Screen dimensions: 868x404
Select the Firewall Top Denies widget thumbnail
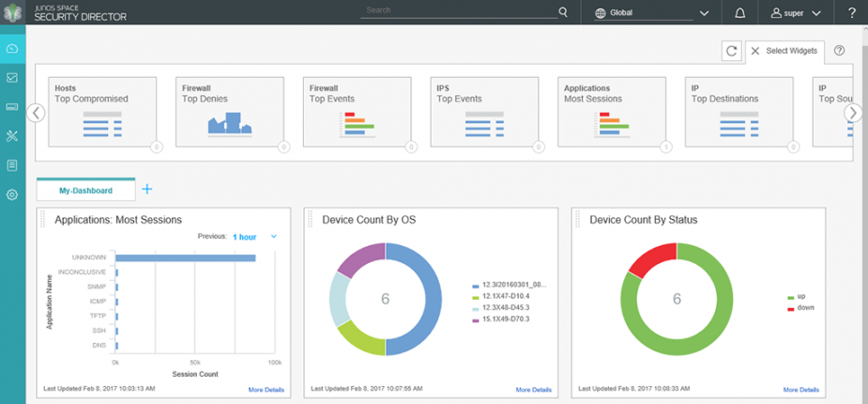[x=230, y=112]
